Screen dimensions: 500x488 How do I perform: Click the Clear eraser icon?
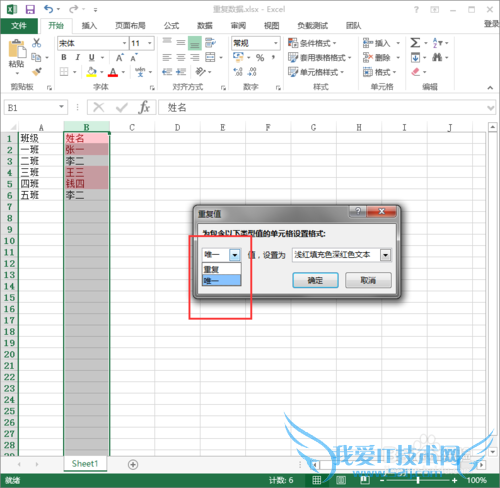[415, 72]
